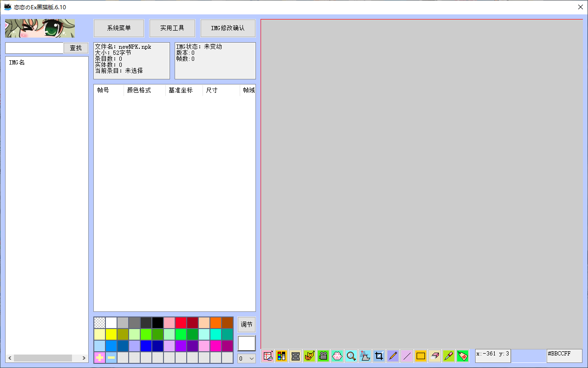
Task: Open the frame number dropdown showing 0
Action: (246, 358)
